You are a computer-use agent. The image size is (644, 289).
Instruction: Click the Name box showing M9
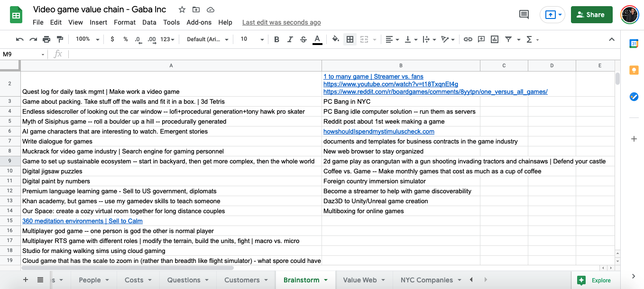23,54
